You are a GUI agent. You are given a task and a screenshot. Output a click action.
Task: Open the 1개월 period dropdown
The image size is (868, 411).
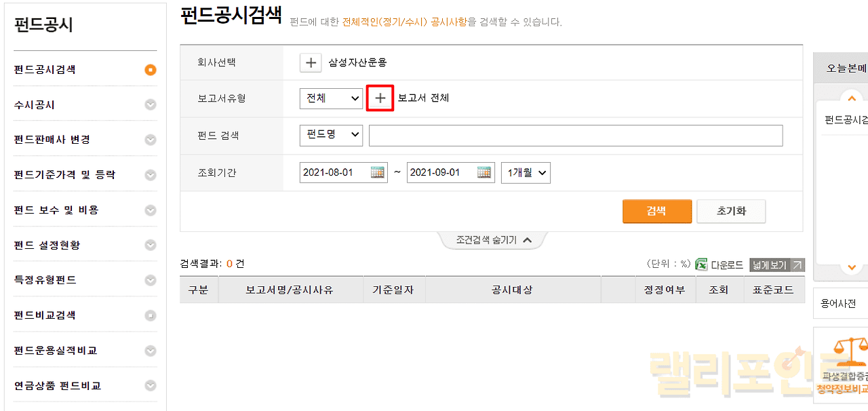click(x=526, y=172)
